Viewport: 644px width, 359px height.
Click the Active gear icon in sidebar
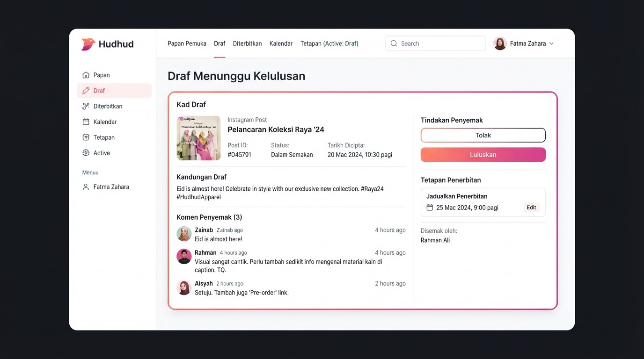(x=86, y=153)
